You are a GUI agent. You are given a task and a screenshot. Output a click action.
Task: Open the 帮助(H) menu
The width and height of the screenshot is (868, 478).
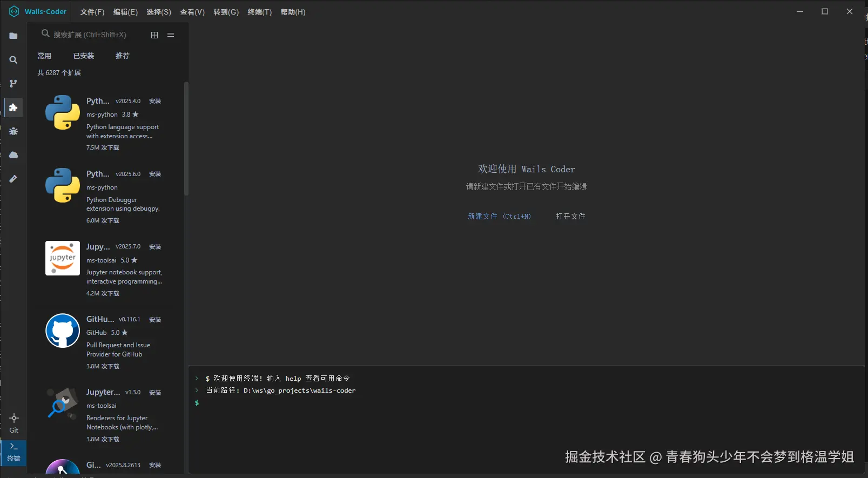pos(293,12)
